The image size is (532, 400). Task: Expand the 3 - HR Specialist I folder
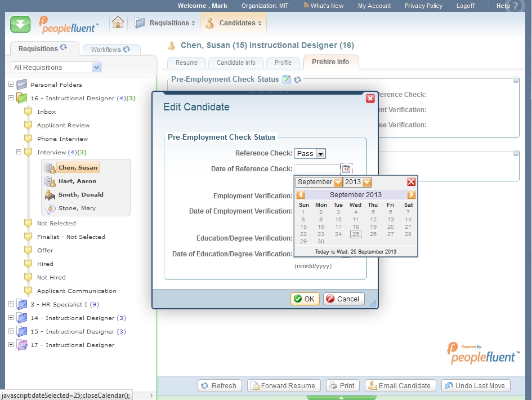click(x=11, y=304)
